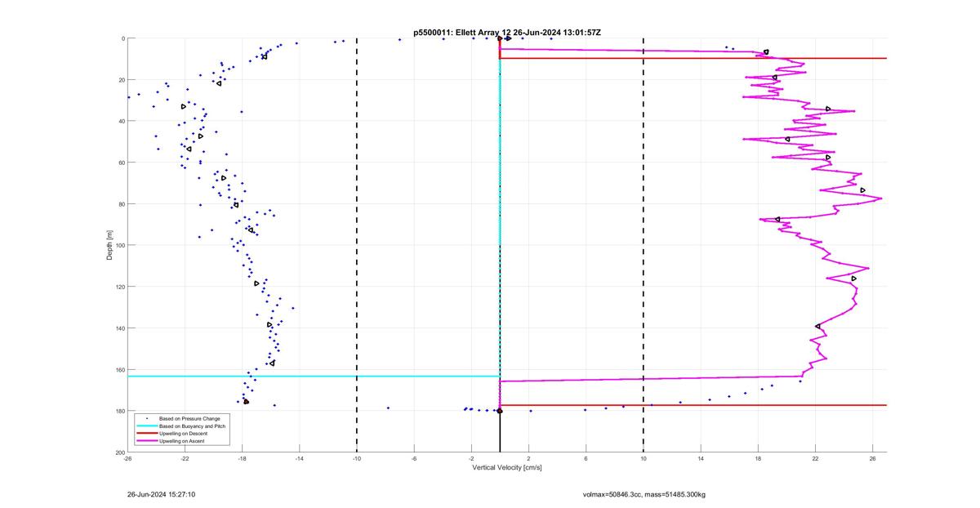Click the depth tick label '140'
This screenshot has height=508, width=980.
[x=119, y=328]
